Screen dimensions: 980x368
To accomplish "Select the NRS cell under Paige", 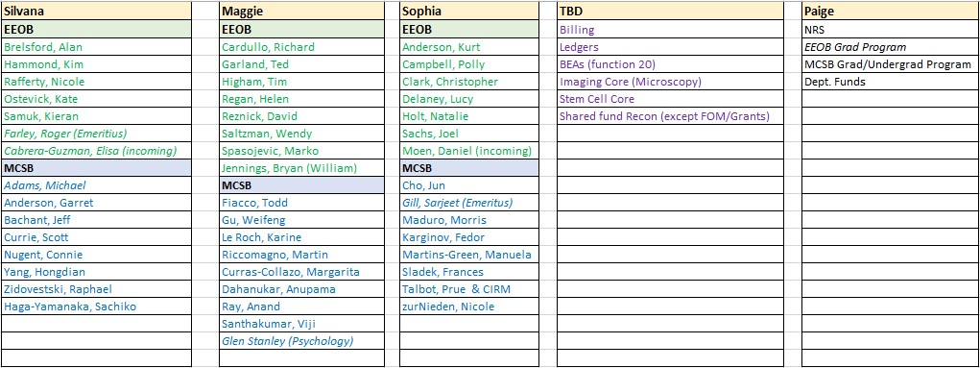I will tap(891, 30).
